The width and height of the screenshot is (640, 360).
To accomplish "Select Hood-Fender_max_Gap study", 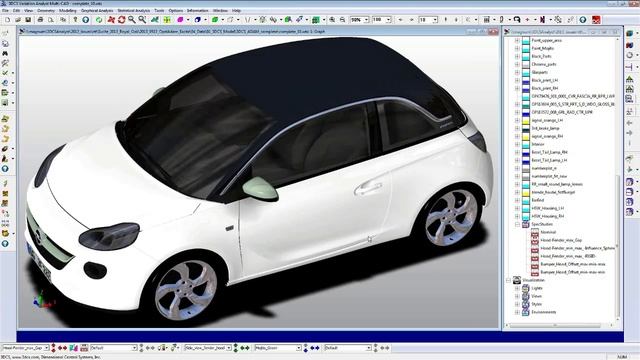I will coord(561,240).
